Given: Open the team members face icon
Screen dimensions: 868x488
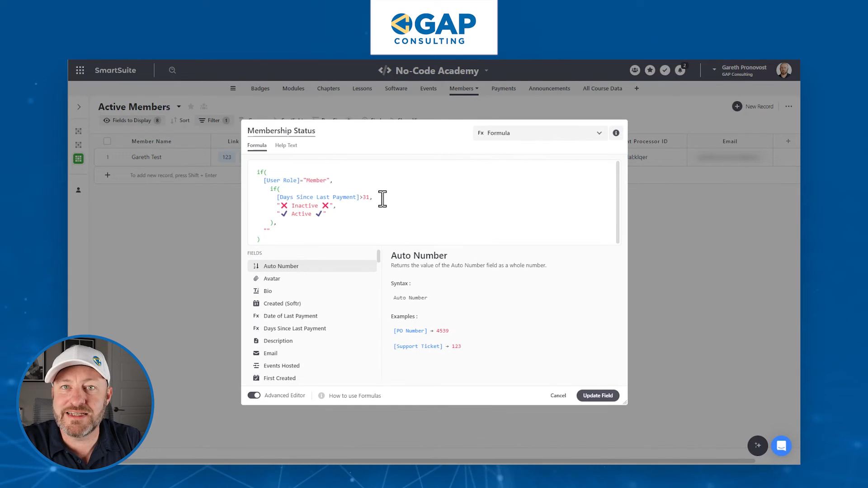Looking at the screenshot, I should 635,70.
